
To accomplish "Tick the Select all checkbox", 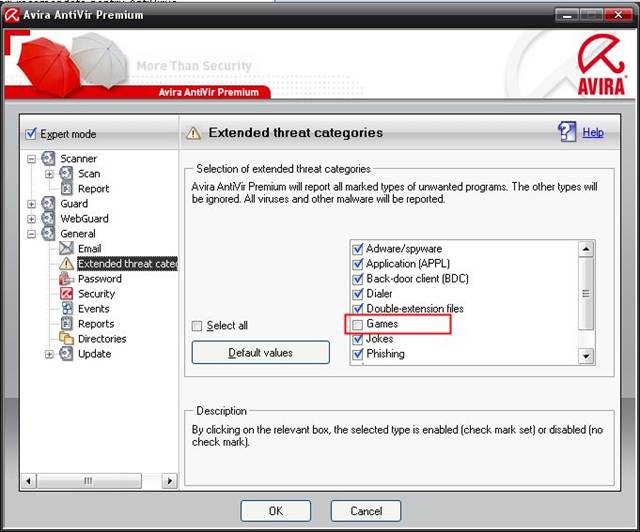I will 197,326.
